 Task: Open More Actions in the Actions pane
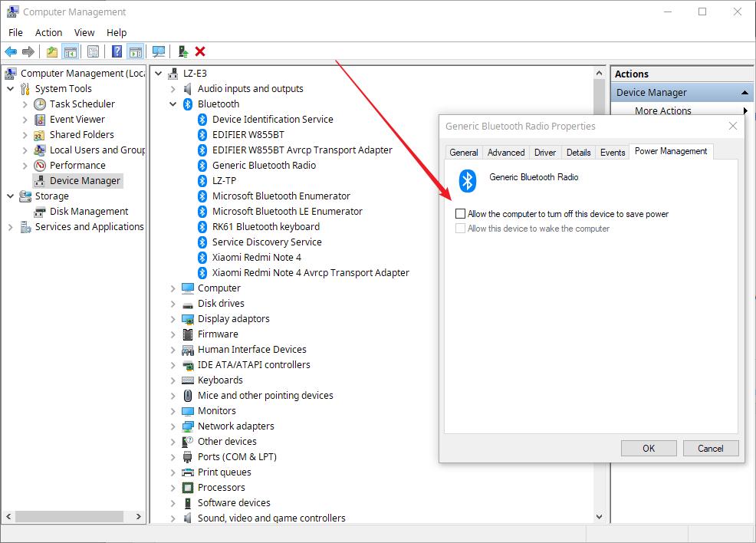point(663,111)
